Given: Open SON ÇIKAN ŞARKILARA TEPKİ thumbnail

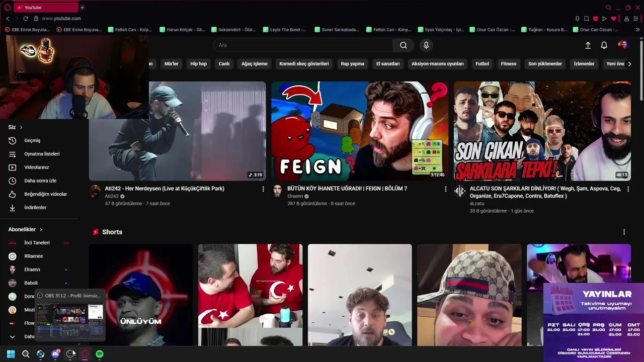Looking at the screenshot, I should click(x=542, y=131).
